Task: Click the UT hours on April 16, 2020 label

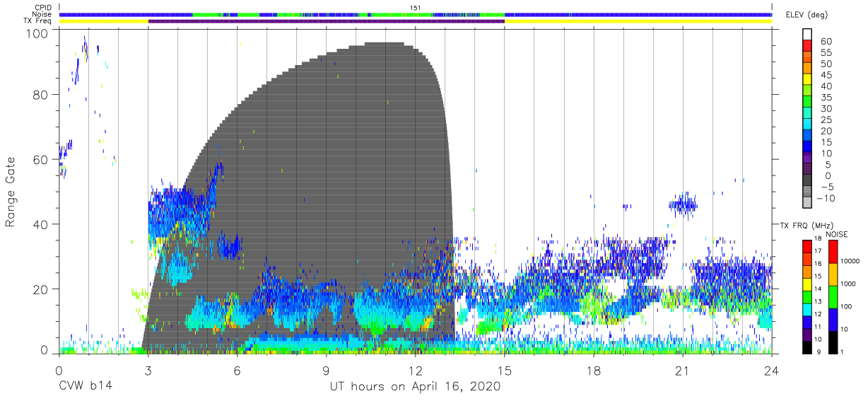Action: click(415, 387)
